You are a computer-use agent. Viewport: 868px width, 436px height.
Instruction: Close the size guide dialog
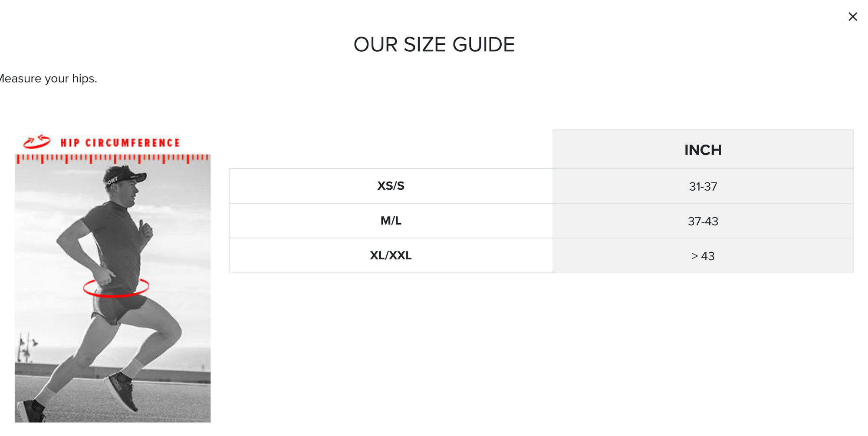tap(852, 17)
